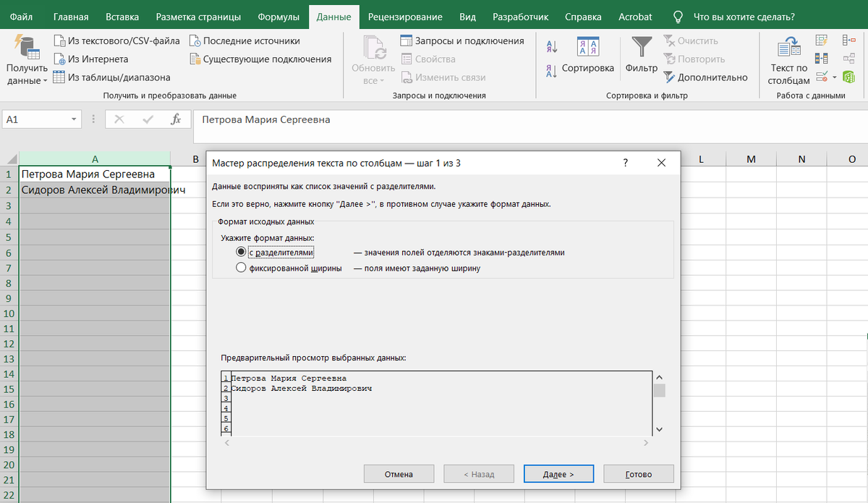The width and height of the screenshot is (868, 503).
Task: Open Последние источники
Action: [x=244, y=41]
